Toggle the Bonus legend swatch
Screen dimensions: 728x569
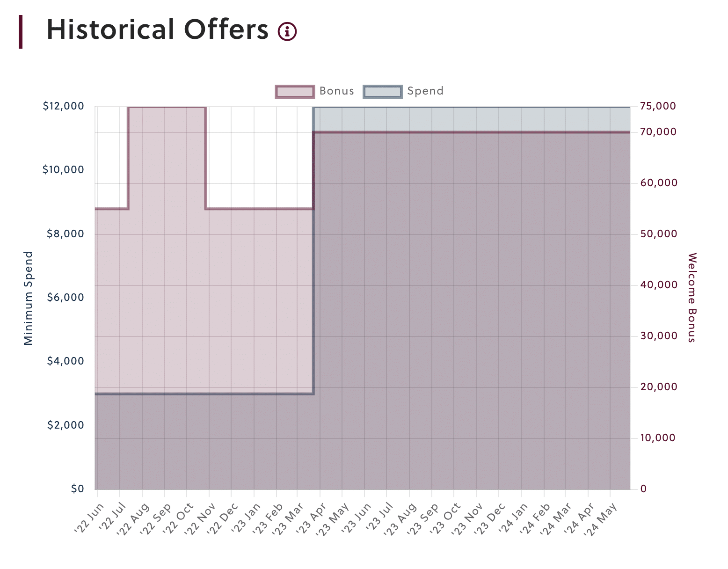pos(295,91)
